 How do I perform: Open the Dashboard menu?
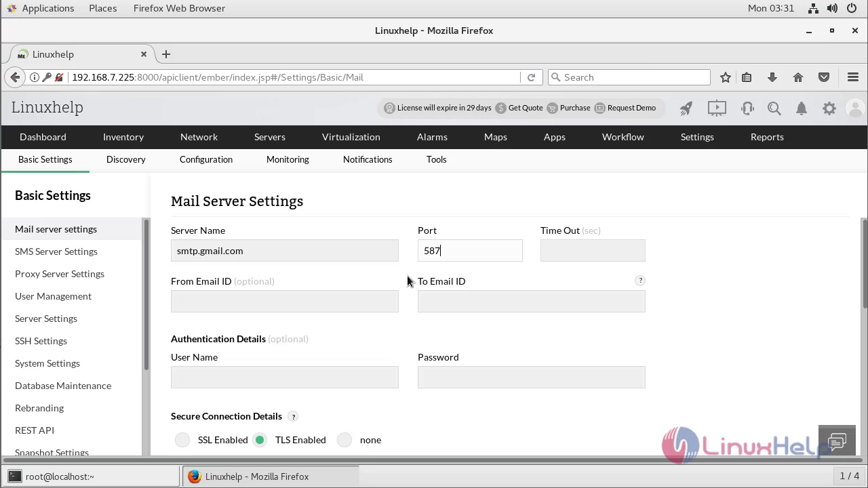43,137
